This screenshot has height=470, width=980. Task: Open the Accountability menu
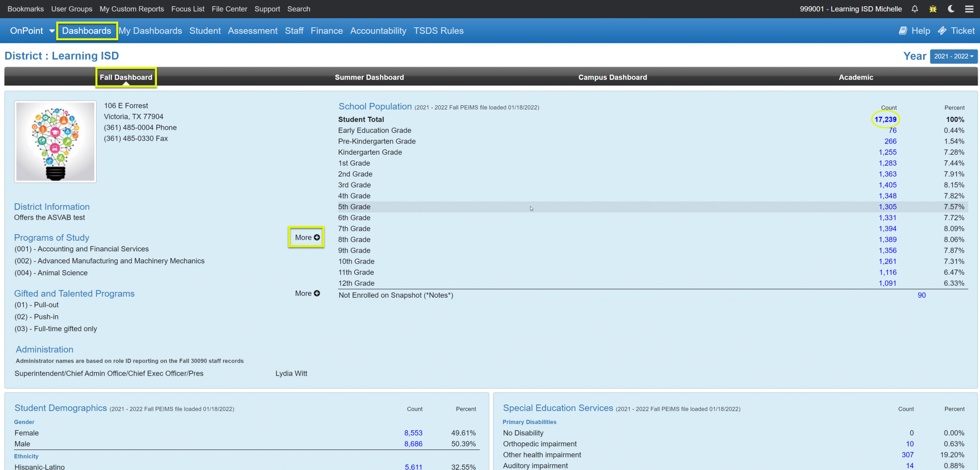(x=378, y=31)
